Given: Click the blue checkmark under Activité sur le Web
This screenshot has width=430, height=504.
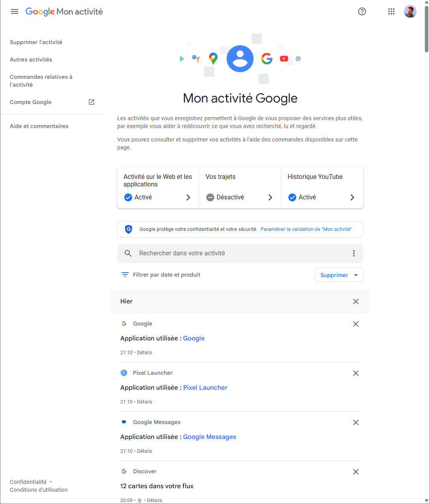Looking at the screenshot, I should (128, 197).
